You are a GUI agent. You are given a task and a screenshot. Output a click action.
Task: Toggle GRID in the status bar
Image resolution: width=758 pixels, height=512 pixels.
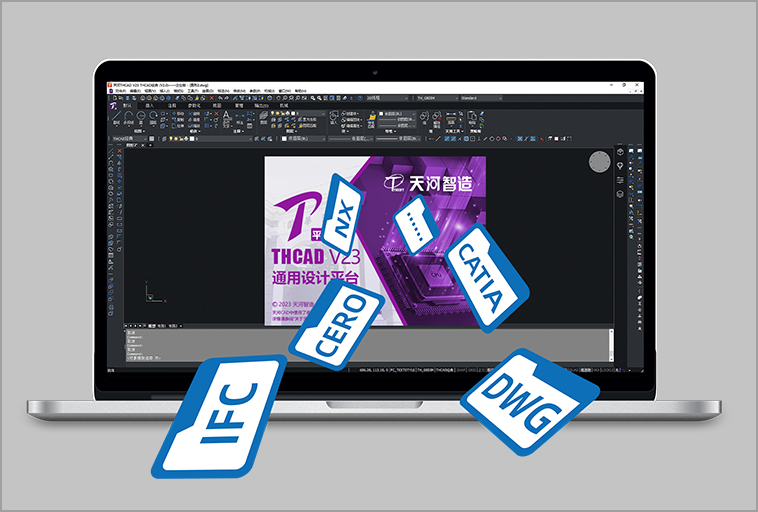471,370
